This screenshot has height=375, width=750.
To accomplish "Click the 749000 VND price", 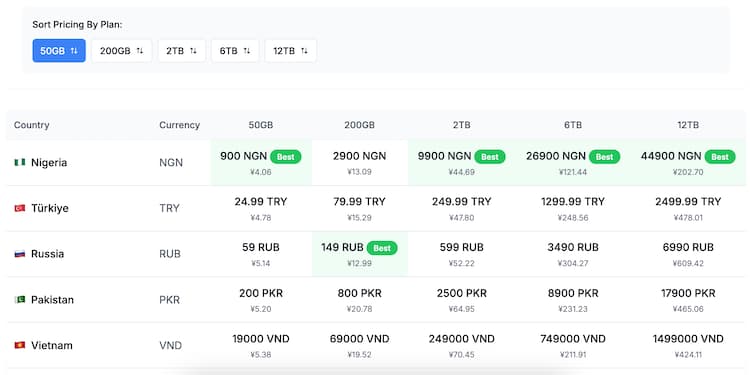I will tap(573, 339).
